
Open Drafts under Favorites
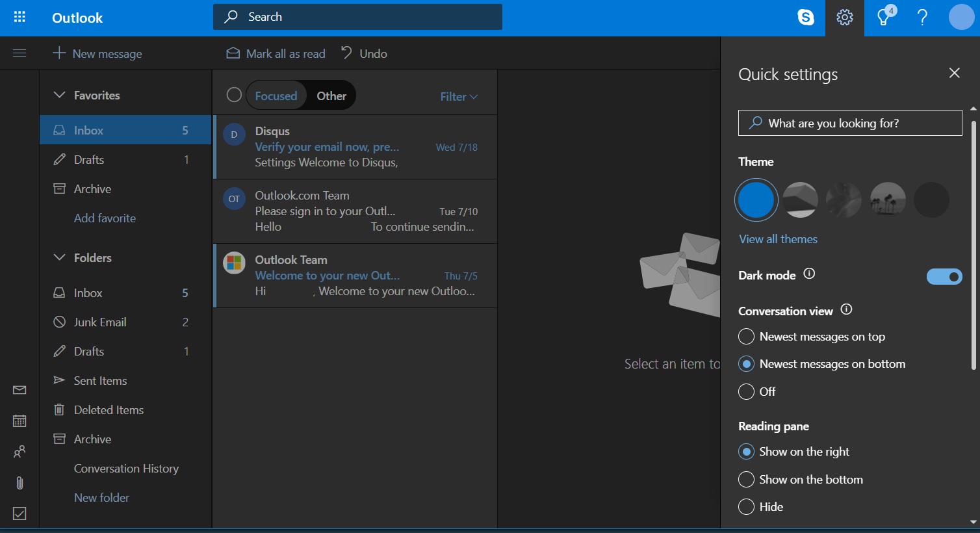point(125,159)
